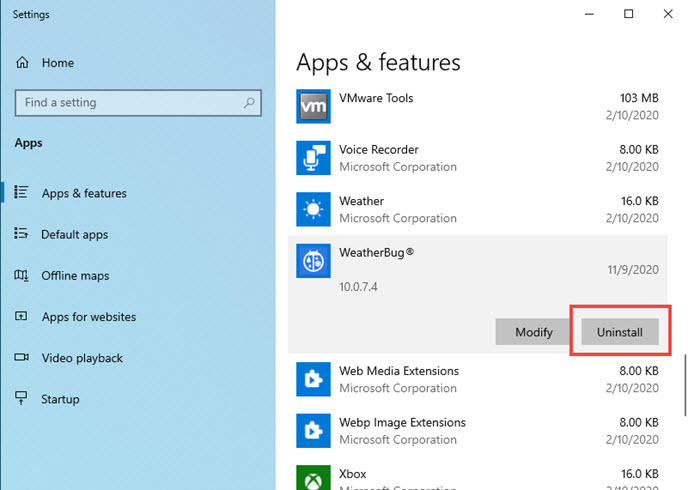Minimize the Settings window

[x=589, y=14]
